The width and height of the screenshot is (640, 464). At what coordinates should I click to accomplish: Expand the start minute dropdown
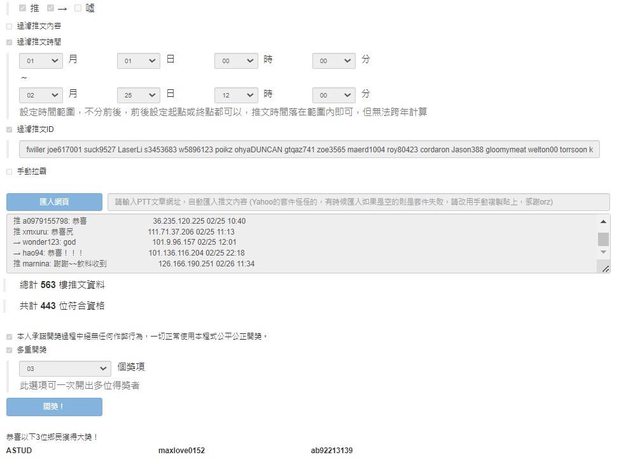tap(335, 61)
